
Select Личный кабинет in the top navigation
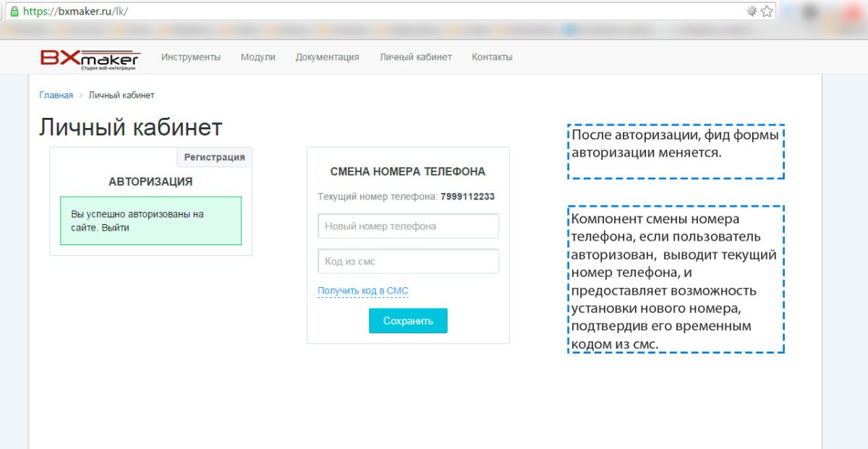pos(416,57)
